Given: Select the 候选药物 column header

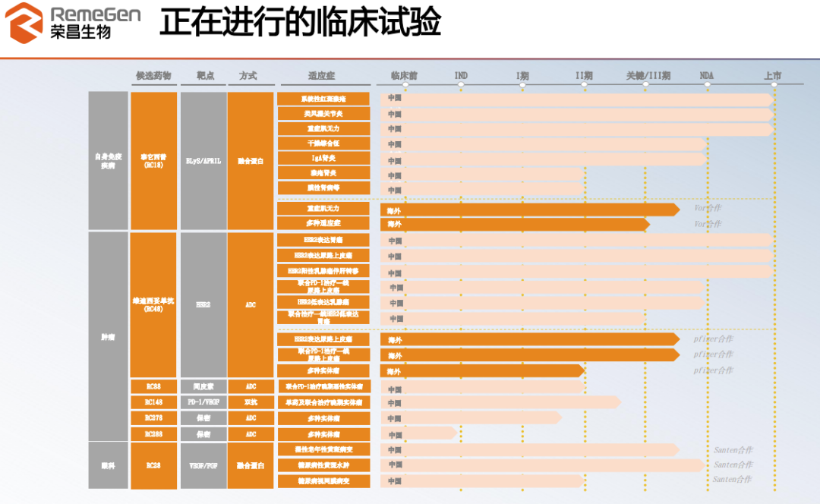Looking at the screenshot, I should 153,76.
